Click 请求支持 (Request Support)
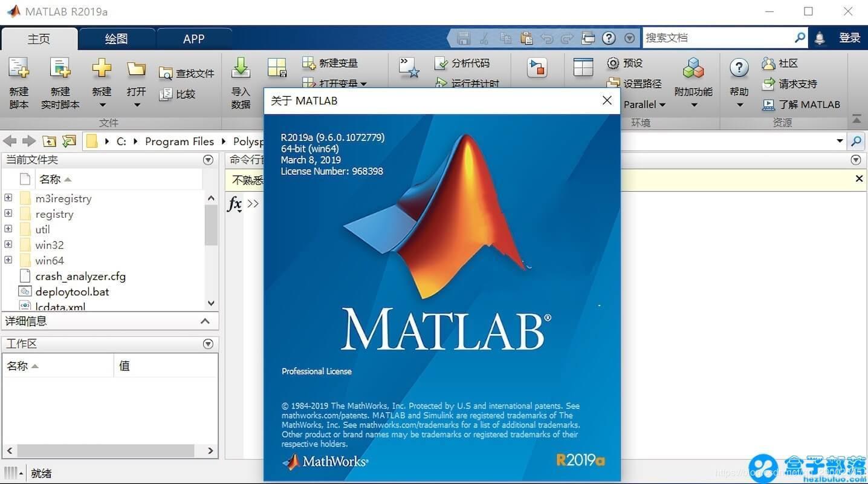 (795, 83)
